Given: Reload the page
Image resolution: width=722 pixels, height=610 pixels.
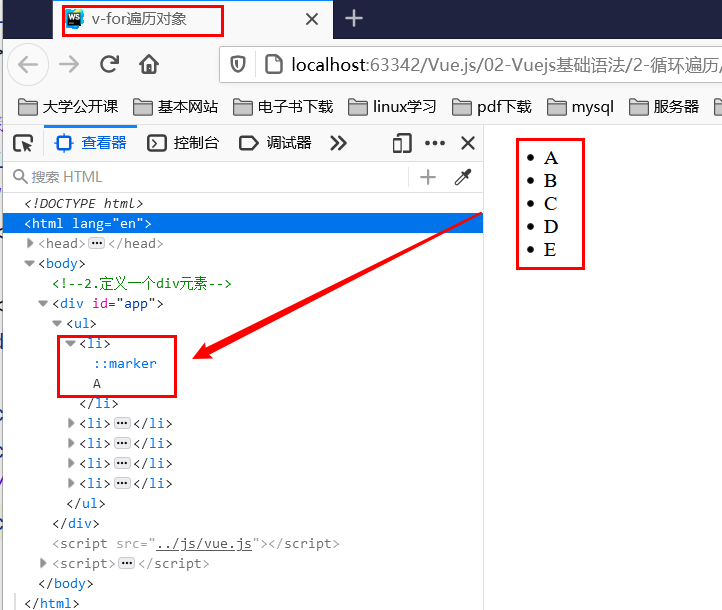Looking at the screenshot, I should coord(110,64).
